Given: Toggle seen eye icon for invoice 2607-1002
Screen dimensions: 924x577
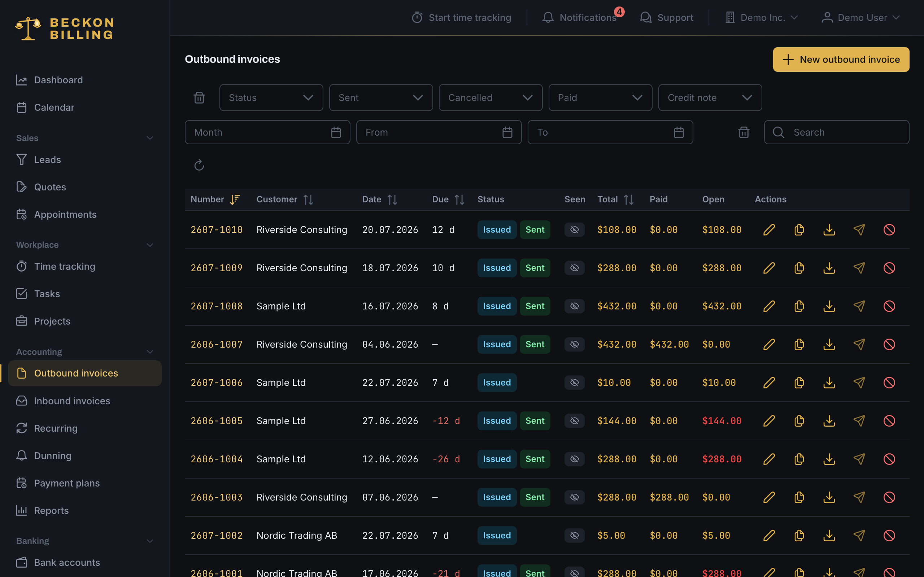Looking at the screenshot, I should click(574, 536).
